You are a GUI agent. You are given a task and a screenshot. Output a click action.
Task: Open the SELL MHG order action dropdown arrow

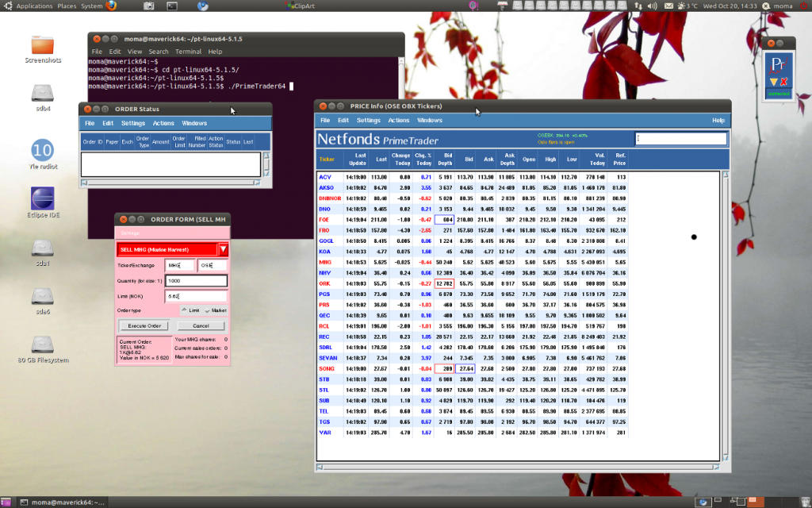tap(223, 249)
